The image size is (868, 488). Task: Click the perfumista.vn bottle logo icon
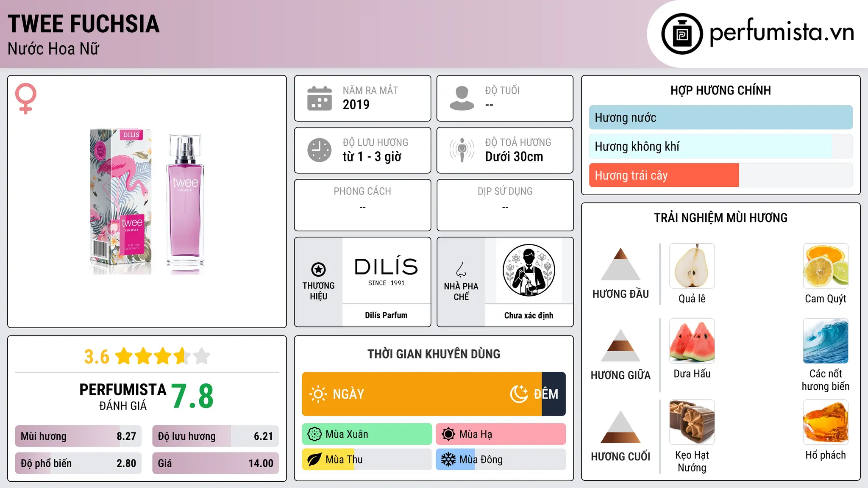[x=682, y=34]
